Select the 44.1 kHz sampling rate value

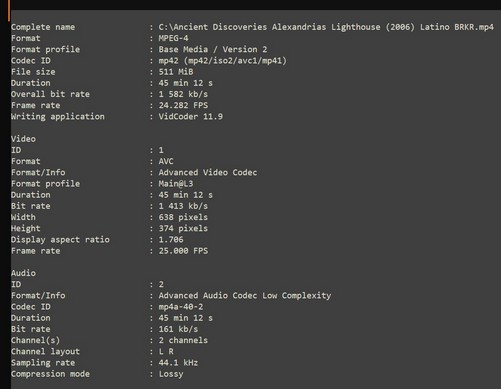(x=178, y=363)
